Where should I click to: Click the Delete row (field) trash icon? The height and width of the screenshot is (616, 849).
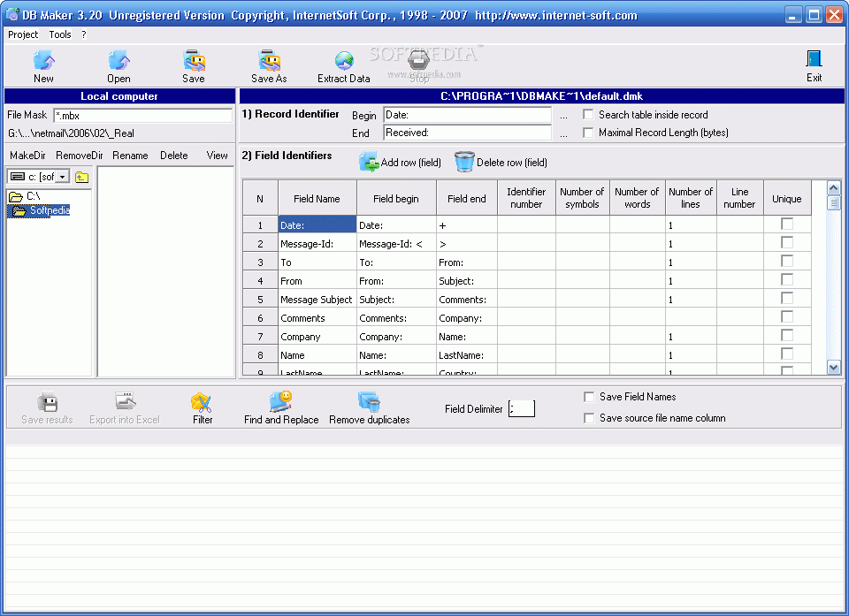tap(464, 162)
